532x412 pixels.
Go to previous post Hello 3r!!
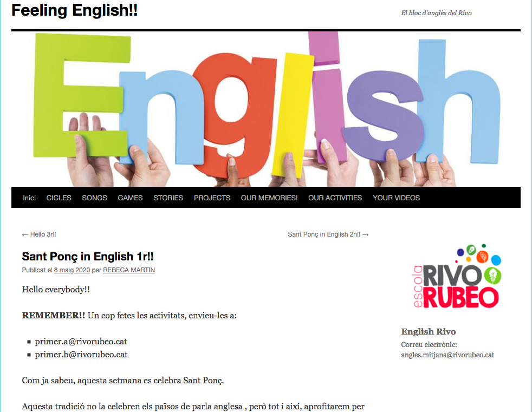click(x=39, y=234)
